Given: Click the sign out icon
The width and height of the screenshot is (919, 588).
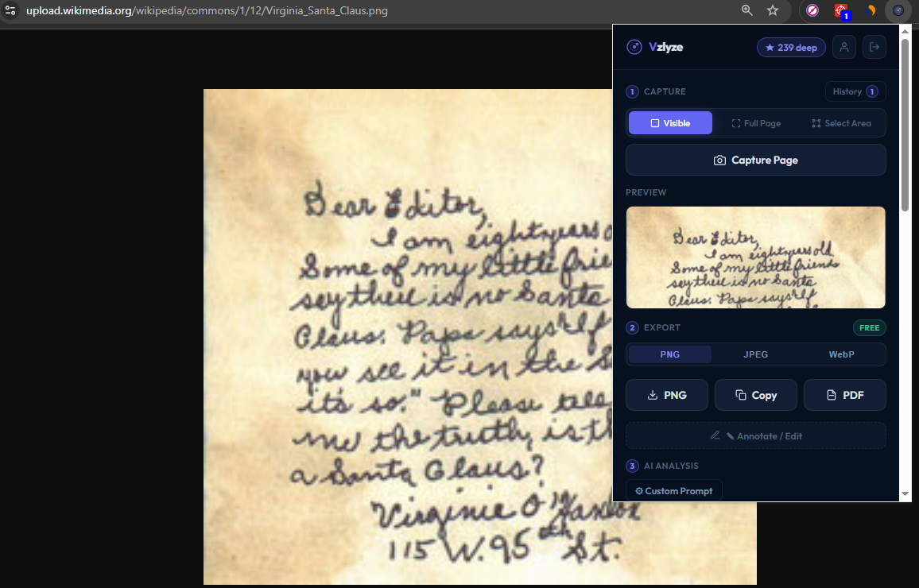Looking at the screenshot, I should [874, 47].
